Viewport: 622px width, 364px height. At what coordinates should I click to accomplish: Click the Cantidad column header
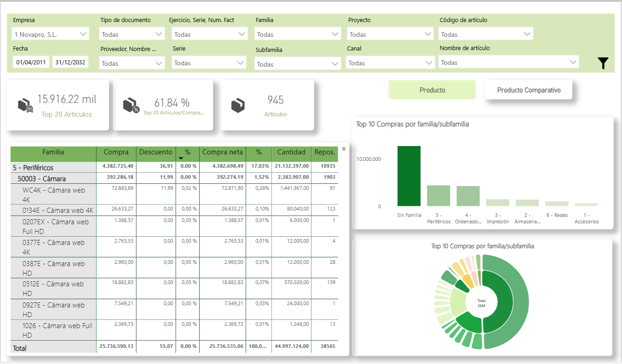(x=291, y=152)
